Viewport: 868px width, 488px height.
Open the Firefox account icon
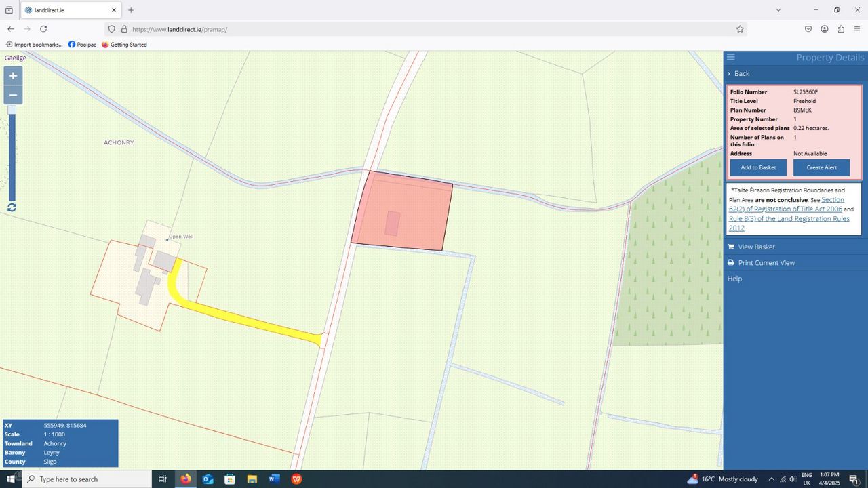(x=825, y=29)
